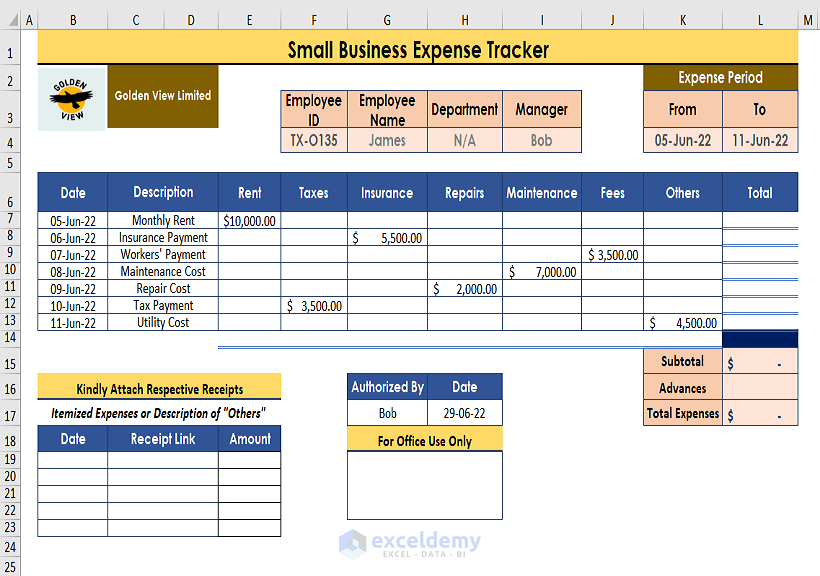The height and width of the screenshot is (576, 820).
Task: Click the Insurance column header
Action: click(x=387, y=192)
